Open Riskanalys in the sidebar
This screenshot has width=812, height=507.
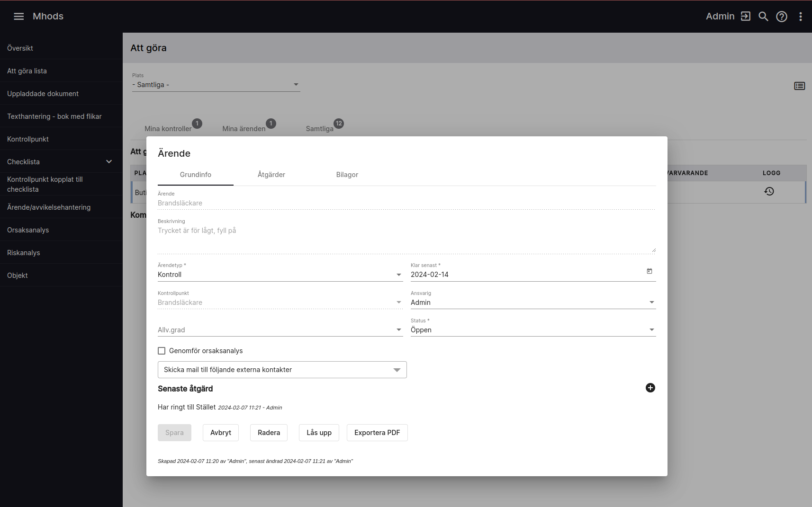pyautogui.click(x=61, y=252)
